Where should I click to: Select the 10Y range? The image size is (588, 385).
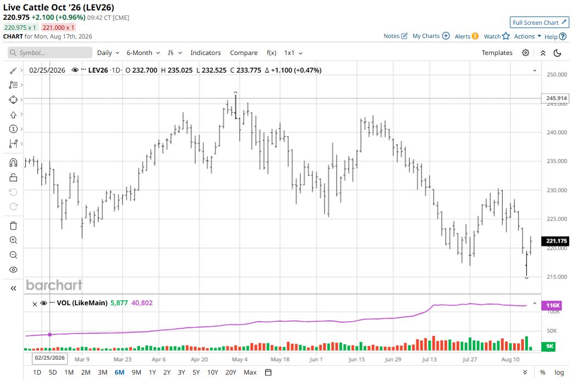pyautogui.click(x=213, y=372)
